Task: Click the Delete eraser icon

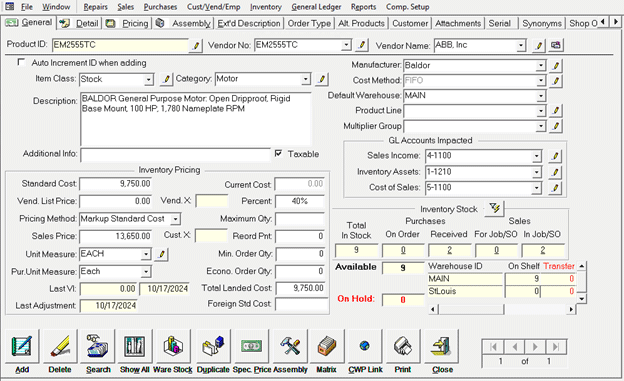Action: point(60,346)
